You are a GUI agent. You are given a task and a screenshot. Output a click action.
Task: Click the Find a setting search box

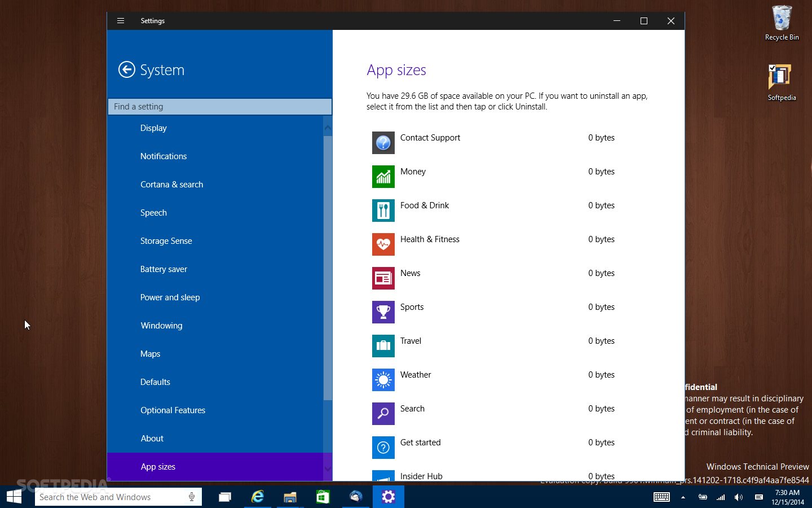click(x=219, y=107)
